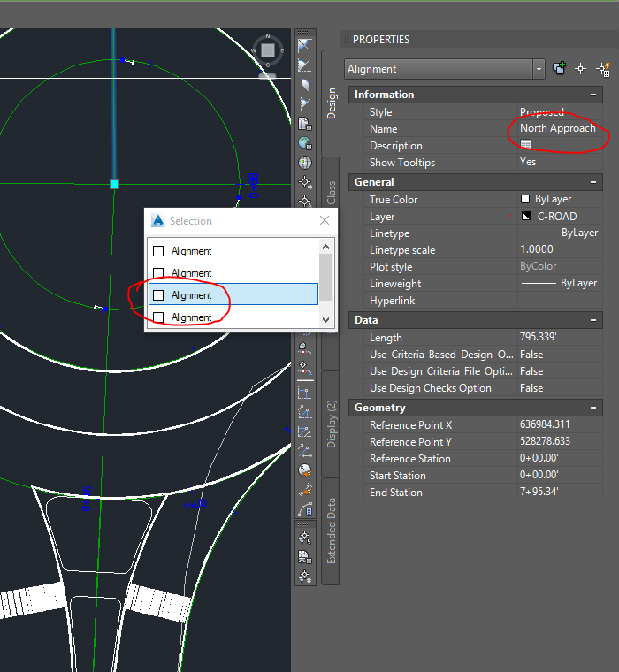
Task: Click the gray wireframe globe icon
Action: 305,163
